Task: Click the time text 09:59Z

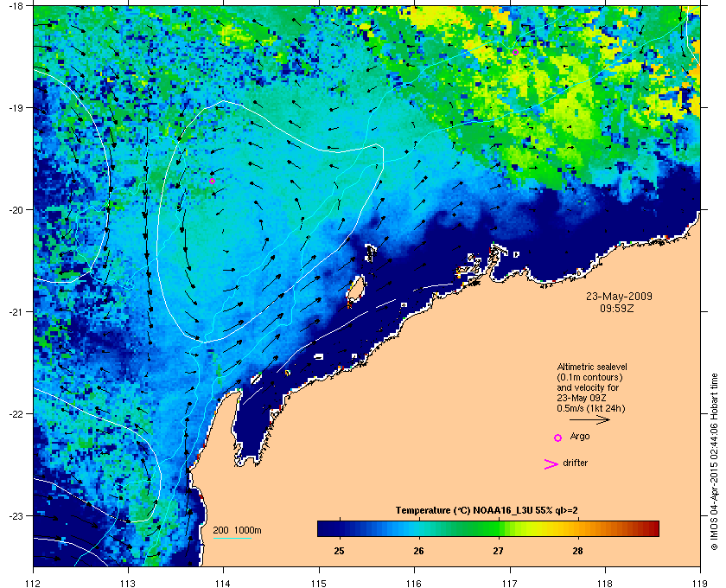Action: pos(617,308)
